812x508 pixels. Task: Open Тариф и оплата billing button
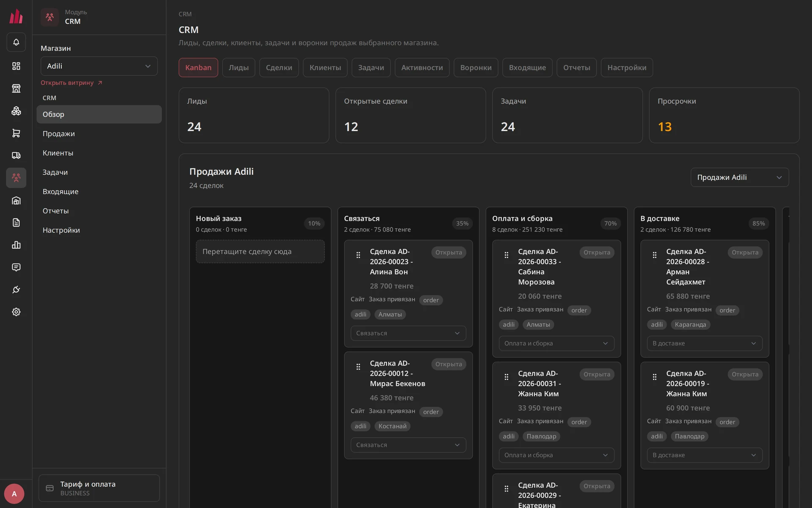click(x=99, y=488)
